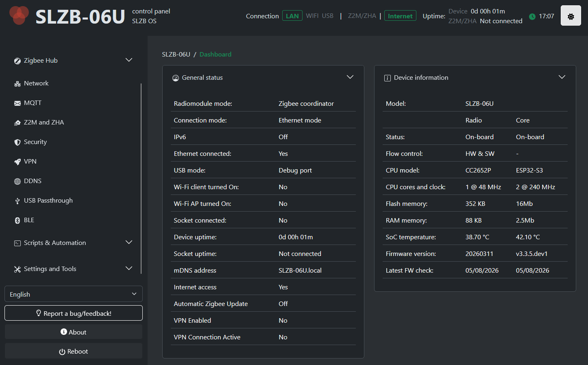Image resolution: width=588 pixels, height=365 pixels.
Task: Click the MQTT envelope icon
Action: point(17,103)
